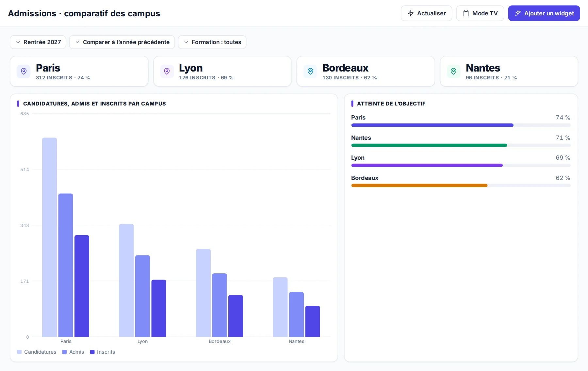The width and height of the screenshot is (588, 371).
Task: Click the Lyon objective progress bar
Action: (461, 165)
